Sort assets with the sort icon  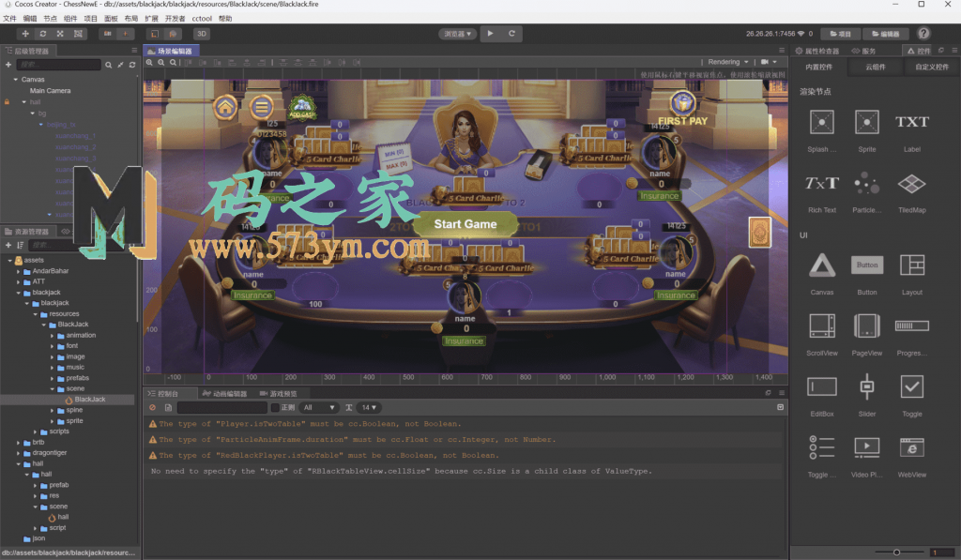click(x=21, y=245)
